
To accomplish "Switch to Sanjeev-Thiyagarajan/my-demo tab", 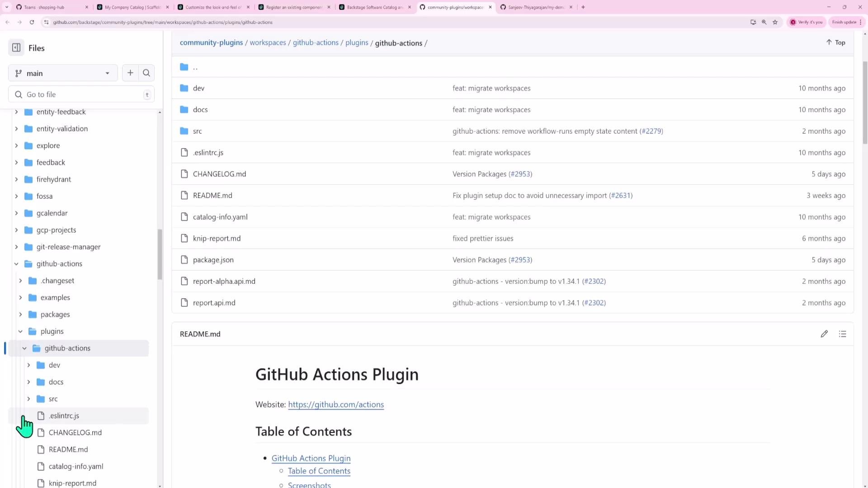I will tap(536, 7).
